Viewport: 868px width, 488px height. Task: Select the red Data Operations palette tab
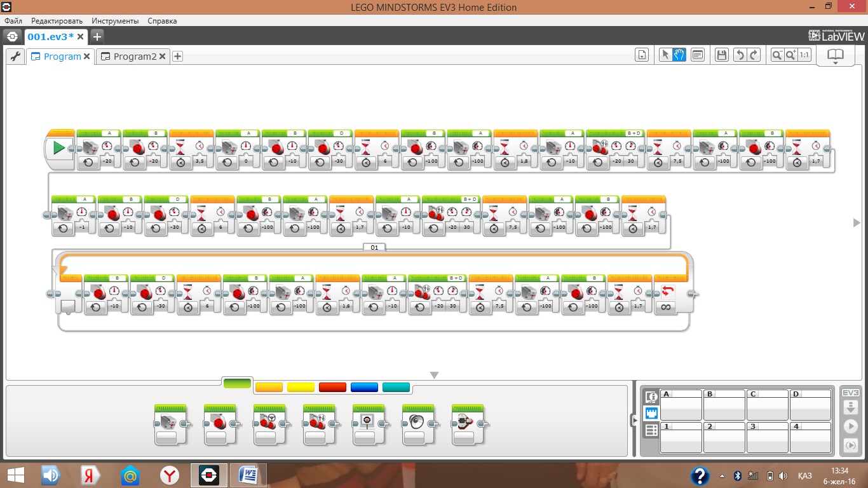click(332, 387)
